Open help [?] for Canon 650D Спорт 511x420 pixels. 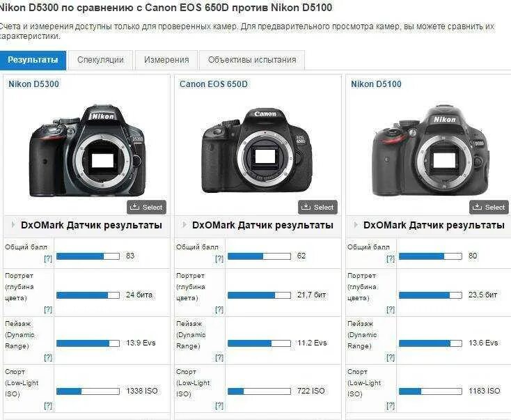coord(219,405)
